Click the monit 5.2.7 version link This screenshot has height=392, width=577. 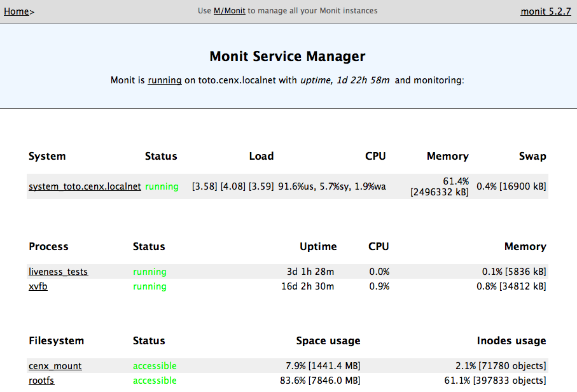[545, 11]
